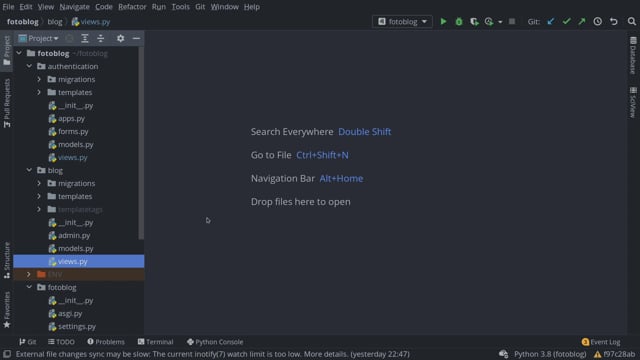Toggle the Project side tab
This screenshot has width=640, height=360.
[x=7, y=50]
